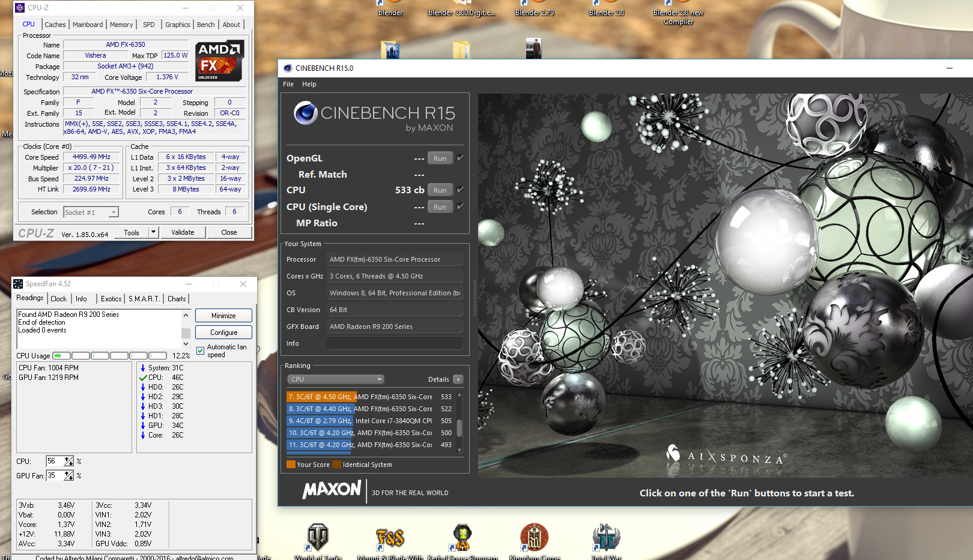The width and height of the screenshot is (973, 560).
Task: Open Blender 2.8 new Compiler shortcut
Action: pyautogui.click(x=678, y=13)
